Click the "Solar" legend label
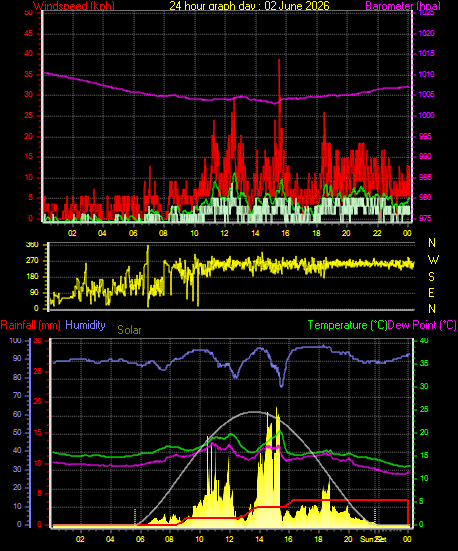The image size is (458, 551). click(129, 330)
